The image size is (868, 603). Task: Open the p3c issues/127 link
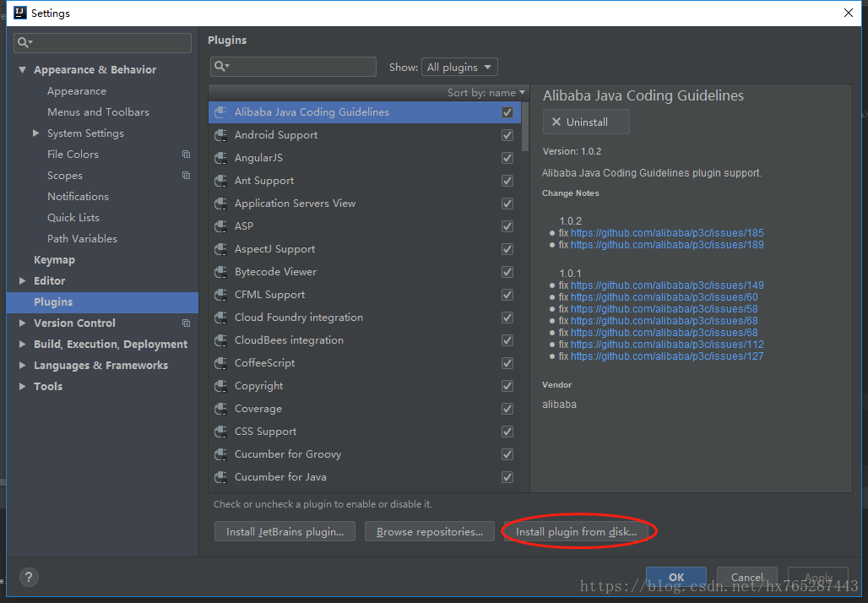click(667, 356)
